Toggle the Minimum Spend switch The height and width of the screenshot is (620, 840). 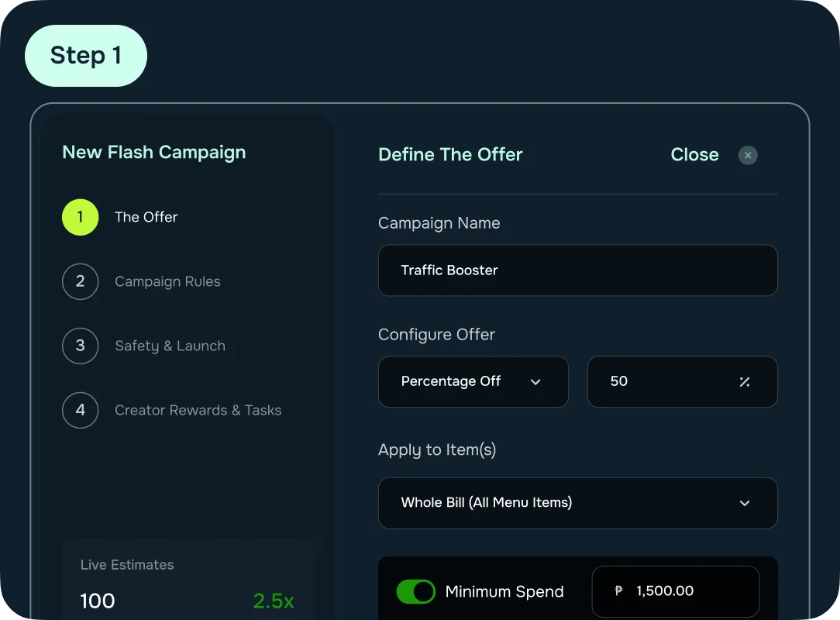click(x=415, y=592)
